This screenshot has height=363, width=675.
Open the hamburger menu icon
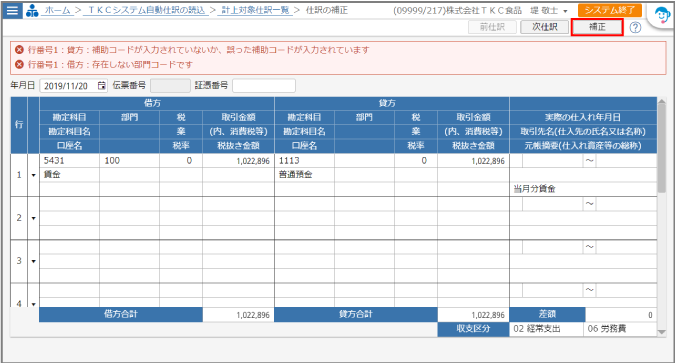(12, 10)
